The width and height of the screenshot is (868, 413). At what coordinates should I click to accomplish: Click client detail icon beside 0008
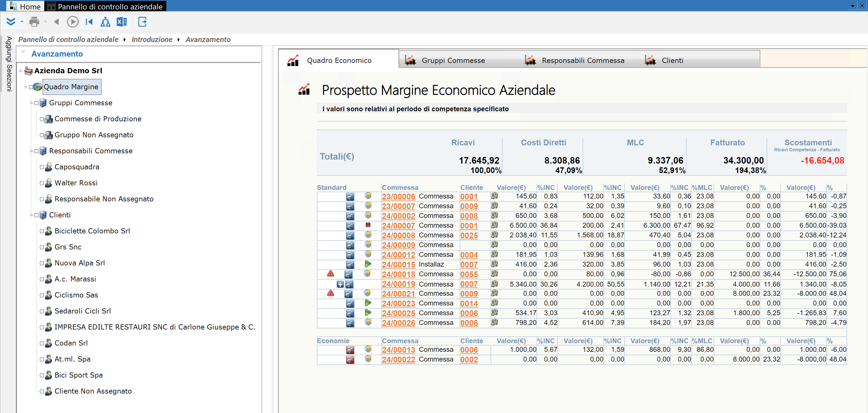494,215
